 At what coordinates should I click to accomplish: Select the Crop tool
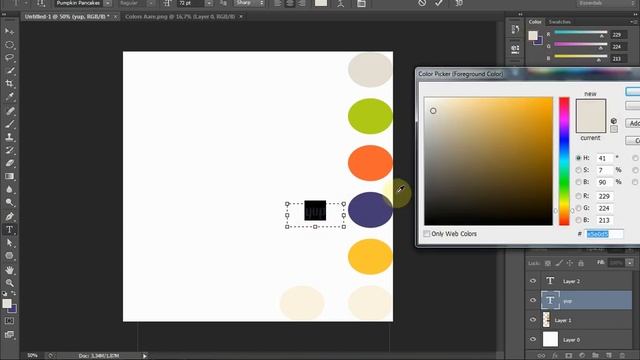click(9, 84)
